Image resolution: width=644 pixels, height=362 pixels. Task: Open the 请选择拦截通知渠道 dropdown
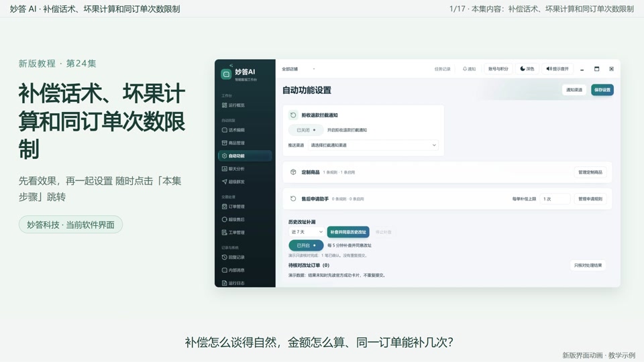[x=373, y=145]
